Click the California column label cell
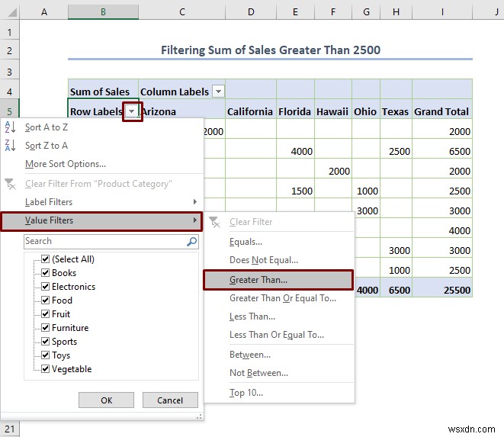504x437 pixels. tap(251, 109)
